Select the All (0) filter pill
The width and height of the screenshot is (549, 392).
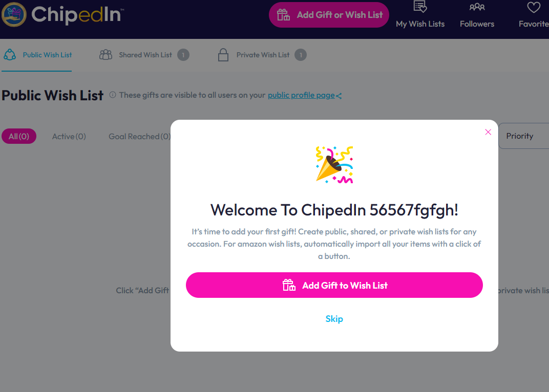click(19, 136)
